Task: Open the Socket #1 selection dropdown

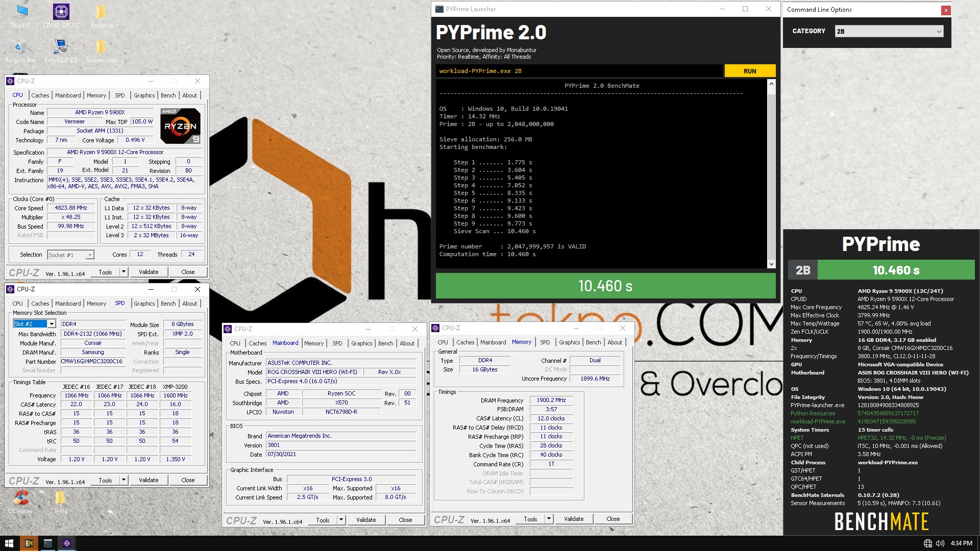Action: [70, 255]
